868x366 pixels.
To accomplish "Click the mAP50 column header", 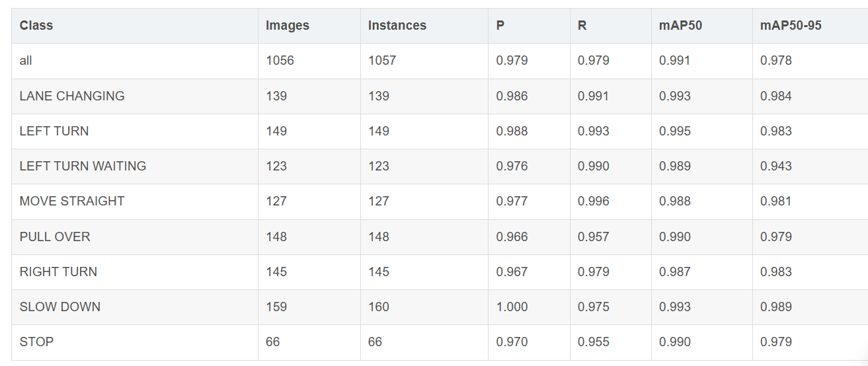I will [680, 26].
